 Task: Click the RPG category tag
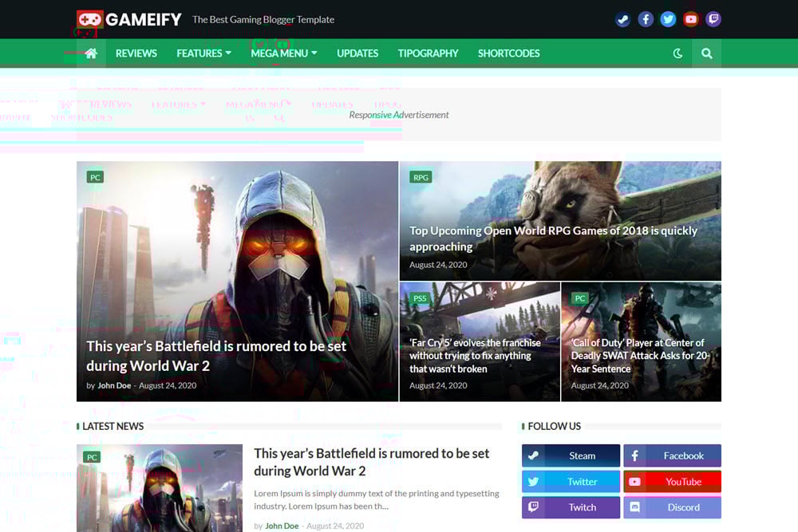click(x=421, y=177)
